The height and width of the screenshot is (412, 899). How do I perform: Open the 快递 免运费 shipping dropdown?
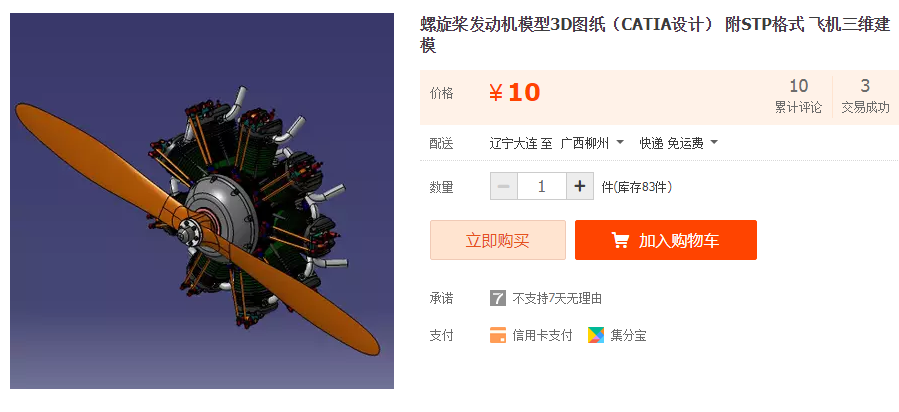pos(679,143)
